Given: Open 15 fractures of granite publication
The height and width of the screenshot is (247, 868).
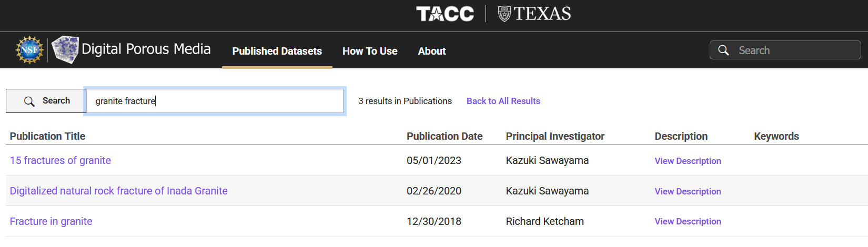Looking at the screenshot, I should point(60,160).
